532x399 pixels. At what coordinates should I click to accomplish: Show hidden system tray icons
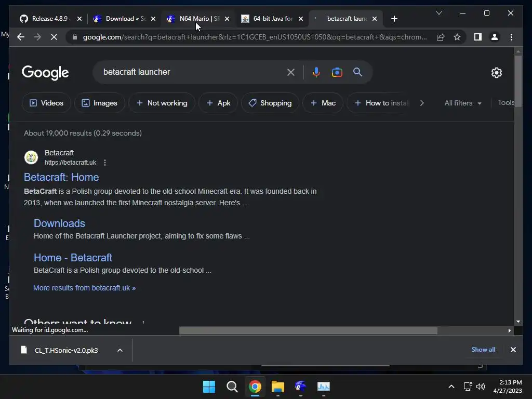click(451, 387)
